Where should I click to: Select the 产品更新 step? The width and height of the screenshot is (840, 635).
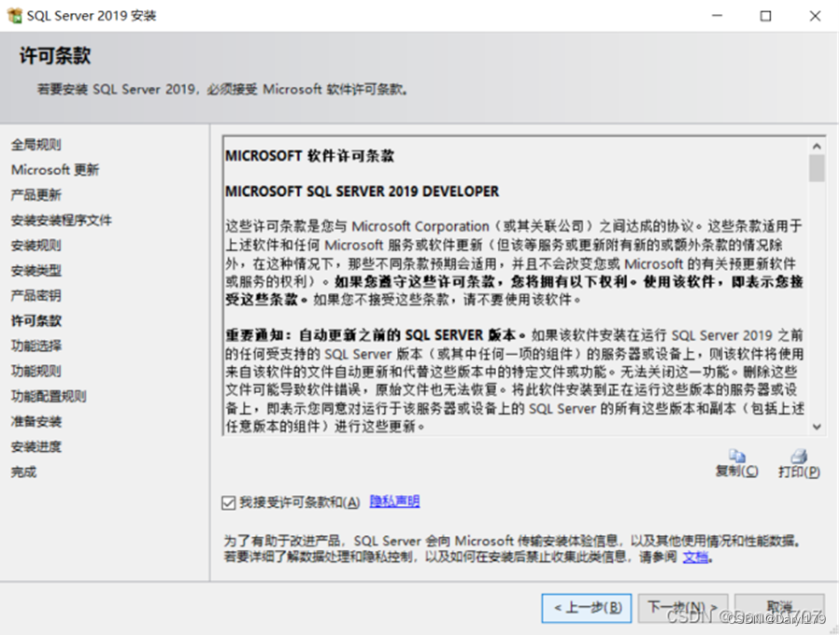click(36, 195)
